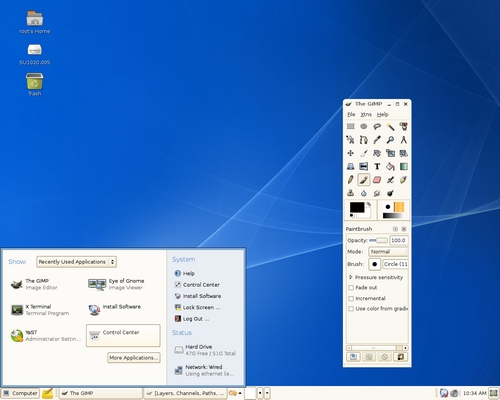Open the highlighted Control Center application tile
Viewport: 500px width, 400px height.
pos(123,336)
